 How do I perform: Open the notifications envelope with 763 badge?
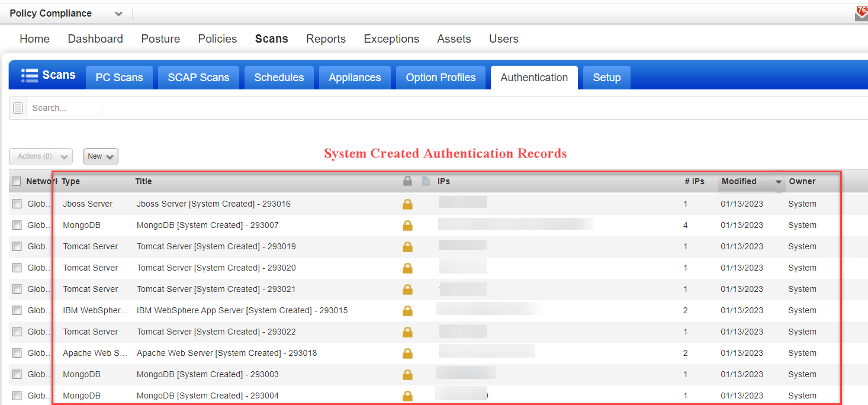(x=860, y=13)
